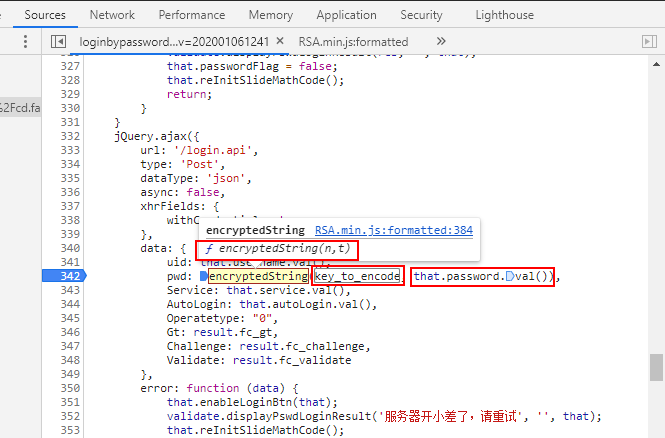Switch to the Network tab
The width and height of the screenshot is (665, 438).
click(x=112, y=15)
